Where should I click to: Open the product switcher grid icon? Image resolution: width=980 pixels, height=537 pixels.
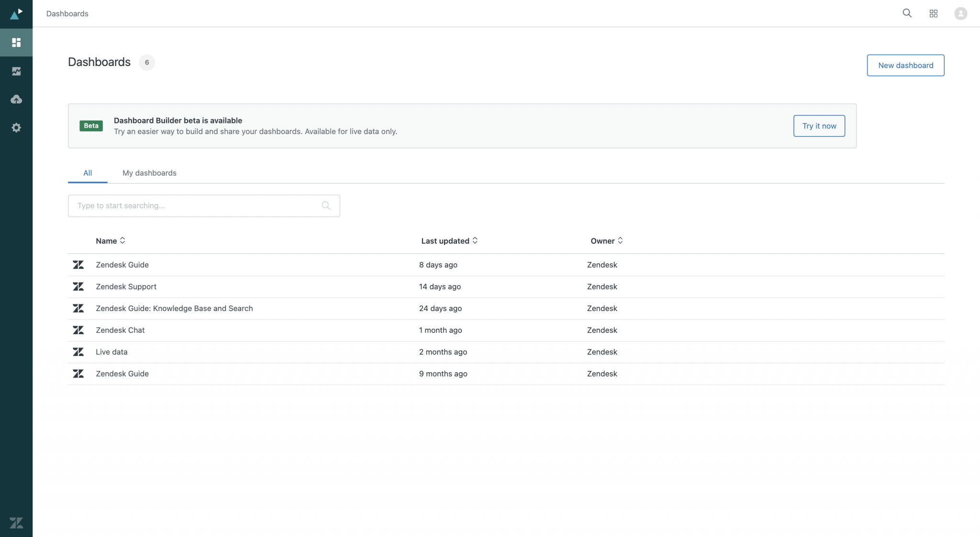coord(934,13)
